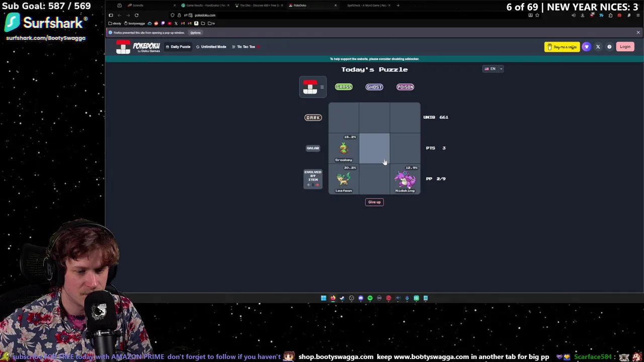Viewport: 644px width, 362px height.
Task: Select the empty Dark and Ghost cell
Action: click(374, 118)
